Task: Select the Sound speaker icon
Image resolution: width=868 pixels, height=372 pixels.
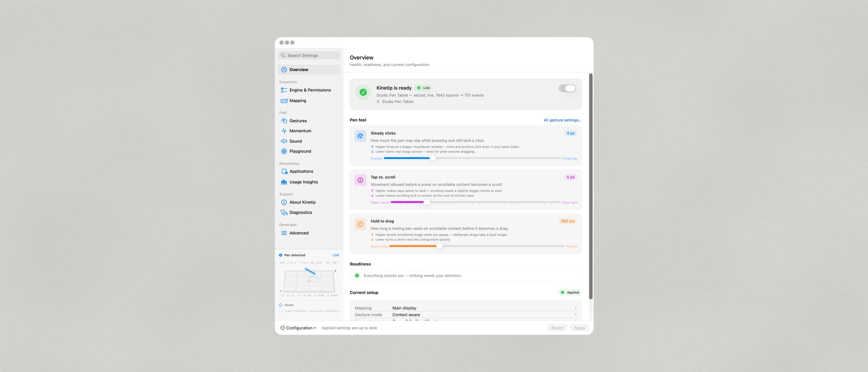Action: coord(284,141)
